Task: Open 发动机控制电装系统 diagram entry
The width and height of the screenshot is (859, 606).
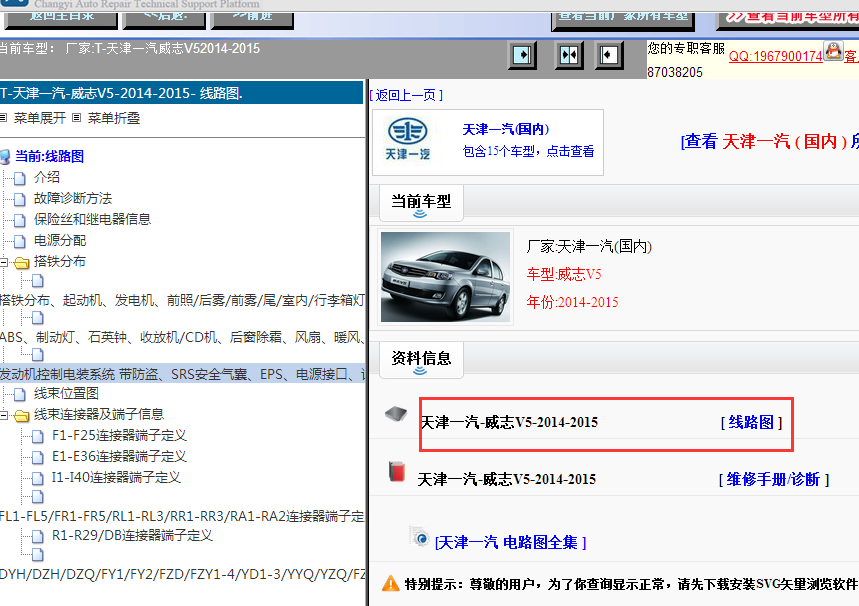Action: 182,374
